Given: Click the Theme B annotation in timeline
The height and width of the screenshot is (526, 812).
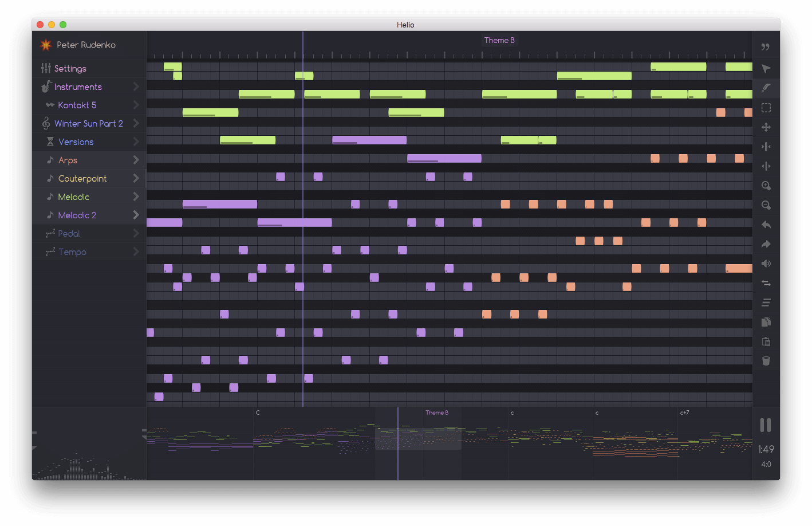Looking at the screenshot, I should pos(499,40).
